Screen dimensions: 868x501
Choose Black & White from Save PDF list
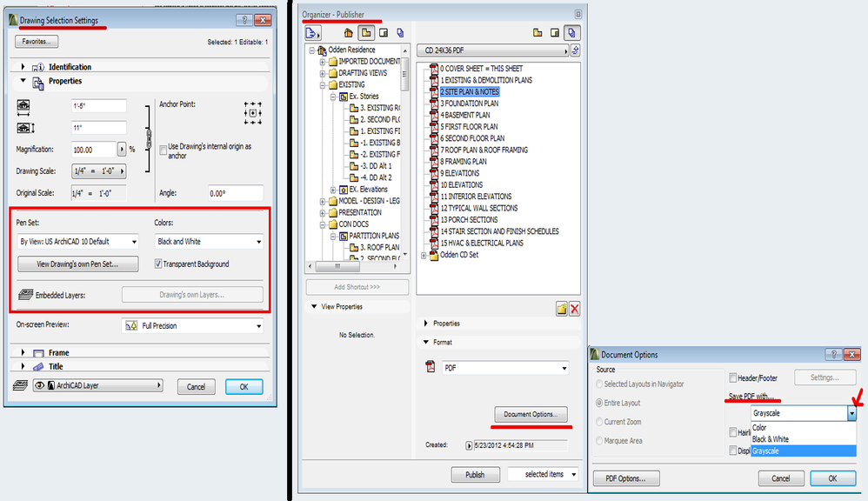pyautogui.click(x=804, y=439)
